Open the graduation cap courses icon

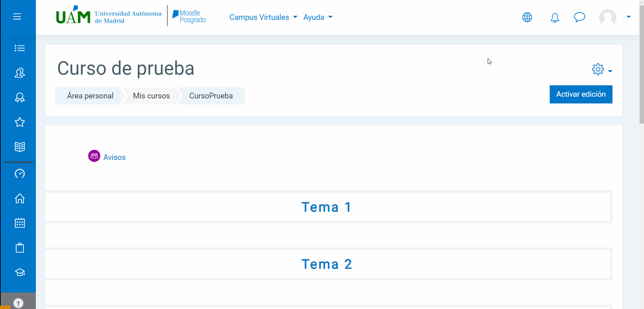(20, 272)
